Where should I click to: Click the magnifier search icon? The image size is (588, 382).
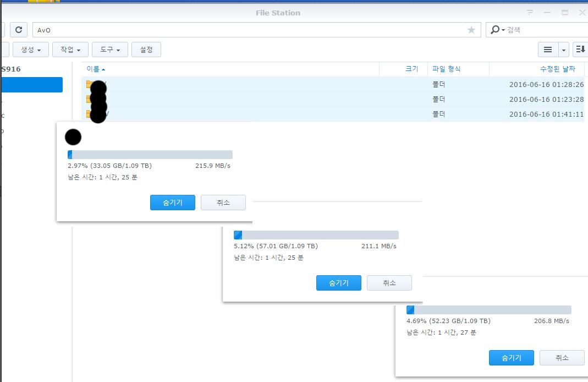click(495, 30)
